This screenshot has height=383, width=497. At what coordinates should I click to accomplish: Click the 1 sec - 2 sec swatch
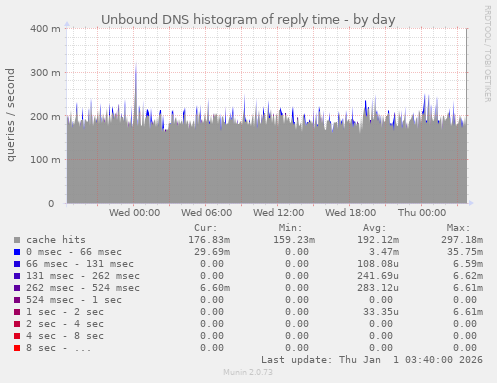(x=17, y=312)
